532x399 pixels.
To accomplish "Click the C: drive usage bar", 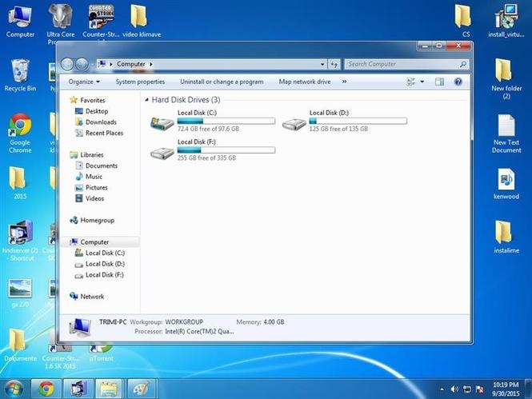I will tap(226, 121).
